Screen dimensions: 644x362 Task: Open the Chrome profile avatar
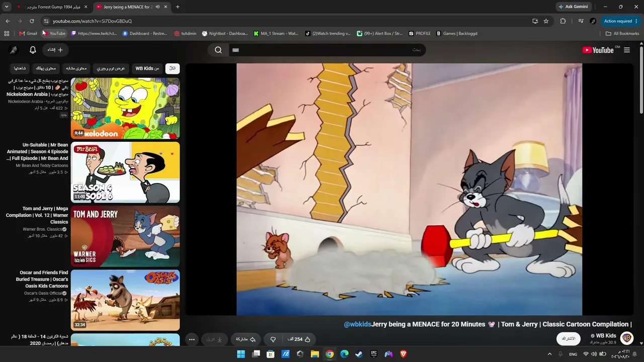(593, 21)
